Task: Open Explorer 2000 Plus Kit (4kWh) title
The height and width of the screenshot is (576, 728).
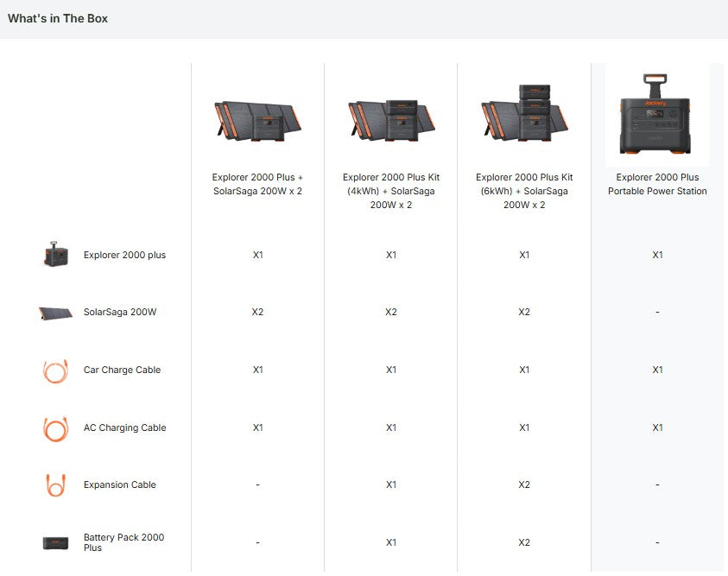Action: pyautogui.click(x=390, y=191)
